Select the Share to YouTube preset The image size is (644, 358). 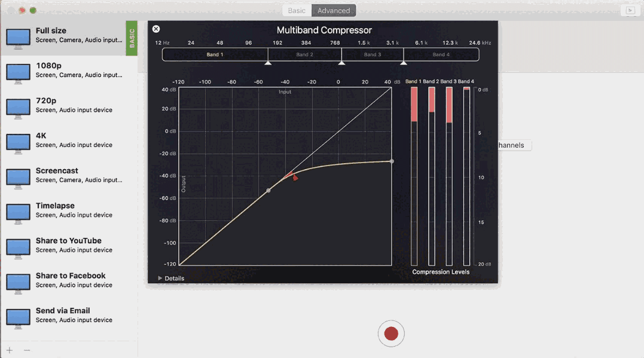[69, 248]
